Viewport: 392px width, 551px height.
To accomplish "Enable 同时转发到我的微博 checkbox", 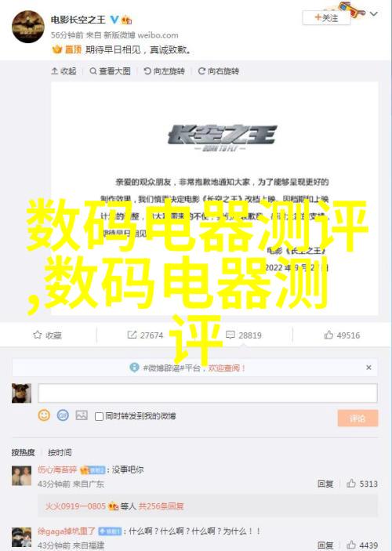I will pyautogui.click(x=99, y=416).
